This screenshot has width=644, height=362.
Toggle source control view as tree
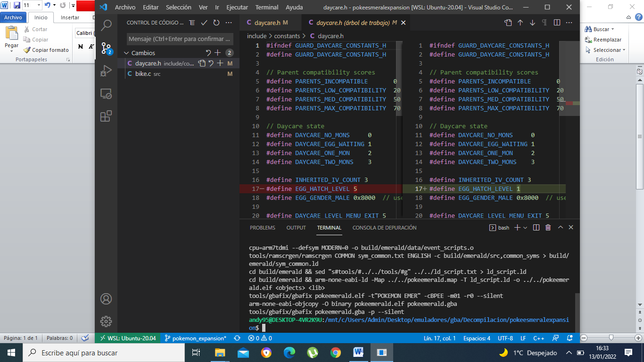192,23
